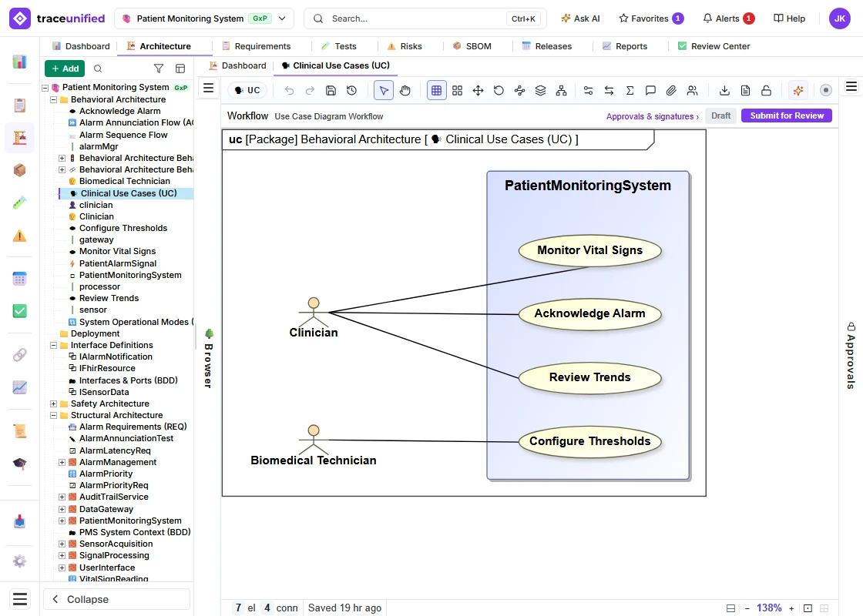Click the tree search magnifier icon
Image resolution: width=863 pixels, height=616 pixels.
pyautogui.click(x=98, y=69)
